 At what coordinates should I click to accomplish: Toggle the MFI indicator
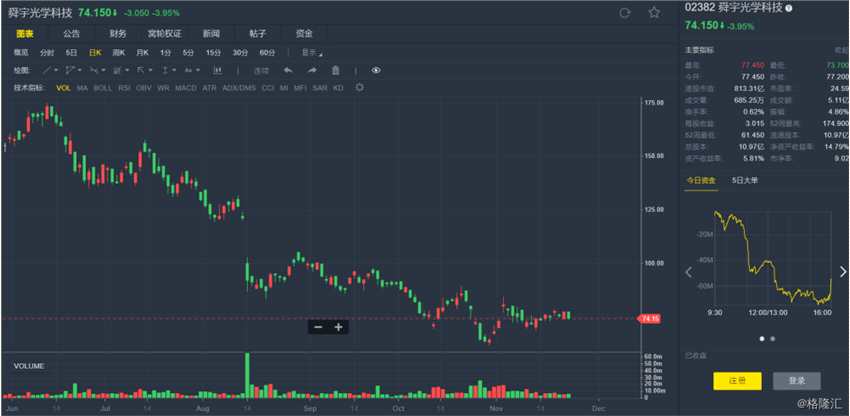(300, 87)
